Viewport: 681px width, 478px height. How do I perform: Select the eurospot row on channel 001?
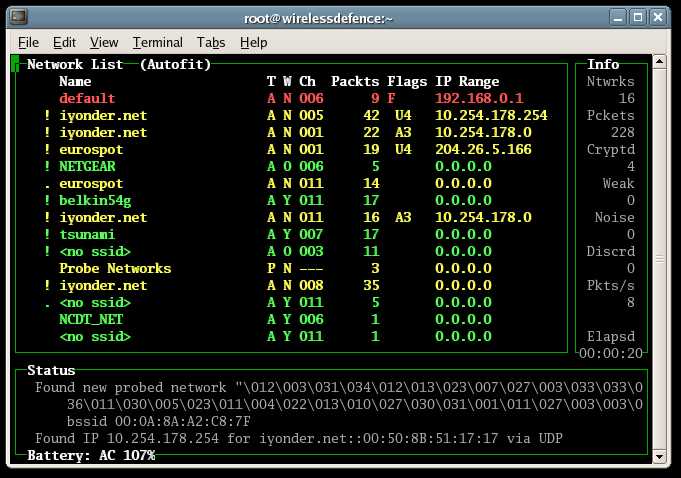291,149
